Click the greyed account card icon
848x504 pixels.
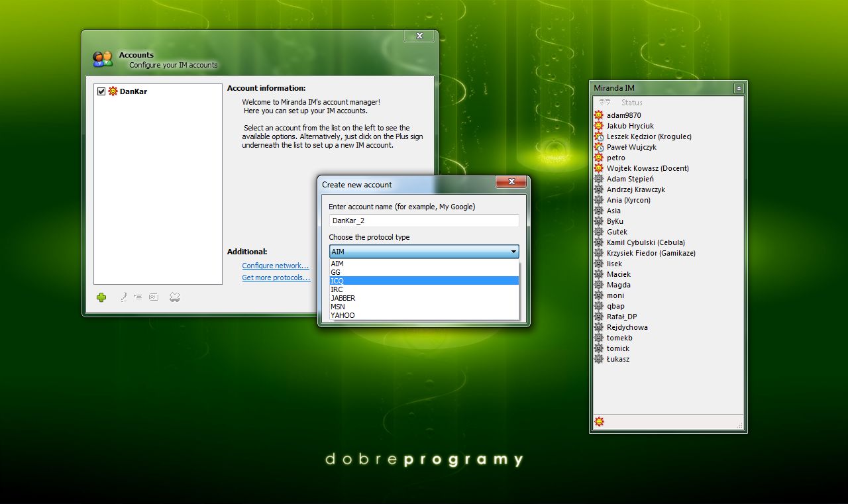[x=154, y=297]
